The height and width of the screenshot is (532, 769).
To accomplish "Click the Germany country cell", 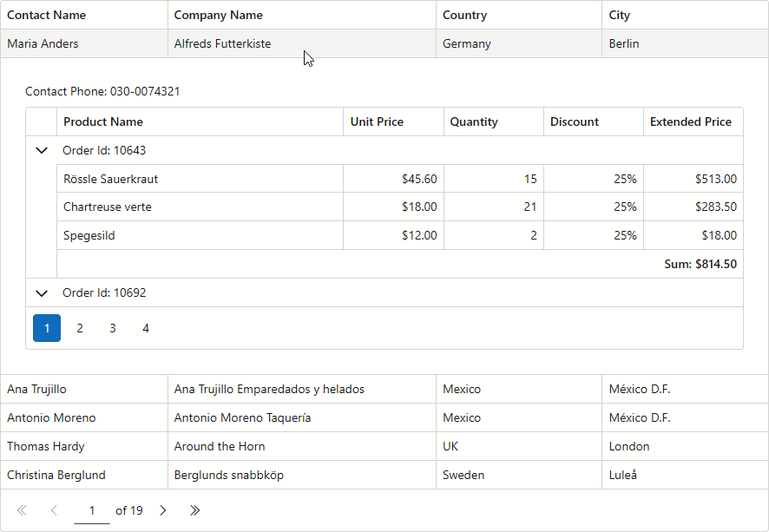I will pyautogui.click(x=519, y=43).
